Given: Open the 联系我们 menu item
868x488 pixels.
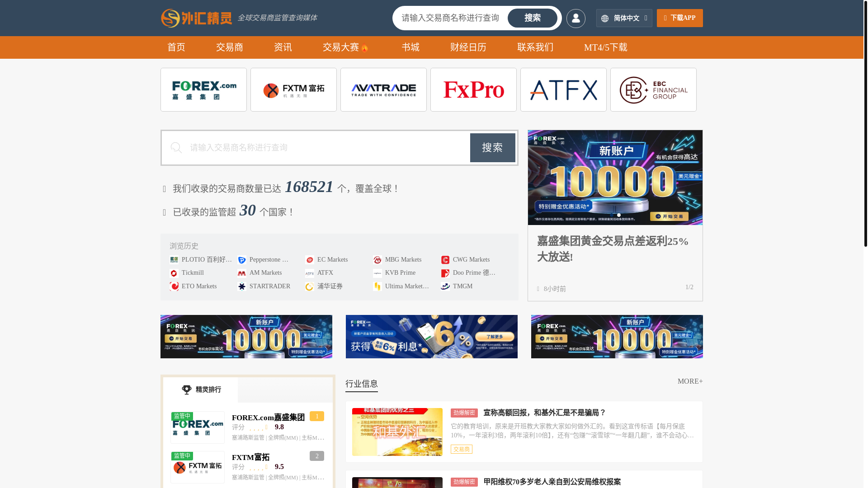Looking at the screenshot, I should pos(535,47).
